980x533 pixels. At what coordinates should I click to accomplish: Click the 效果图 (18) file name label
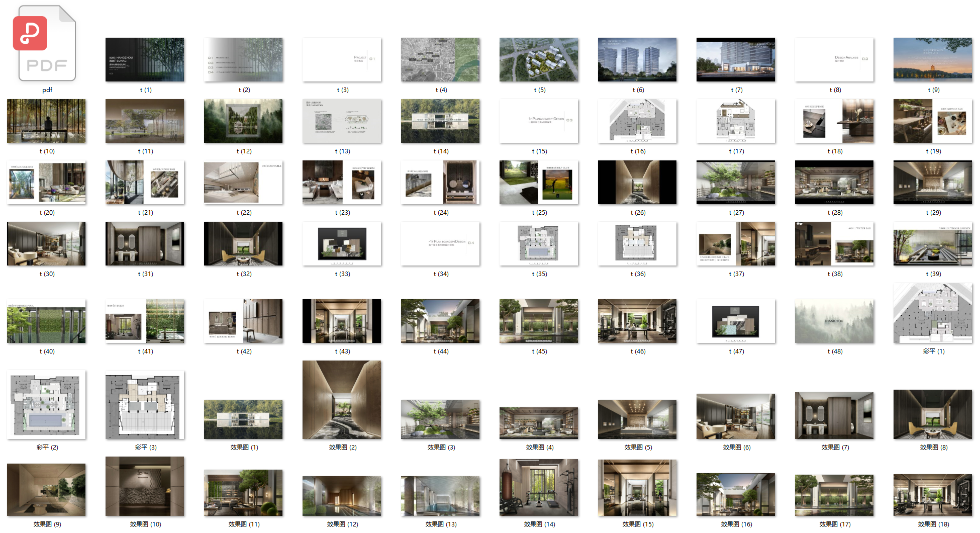click(933, 524)
